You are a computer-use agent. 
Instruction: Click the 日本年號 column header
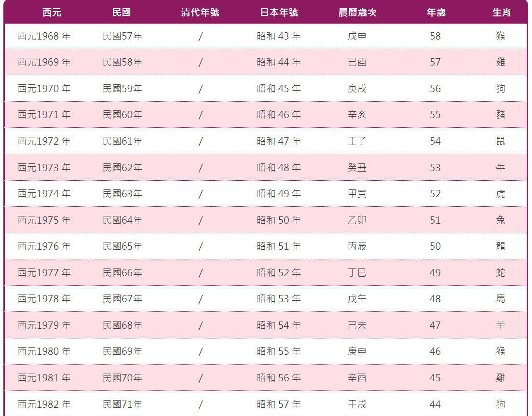[279, 13]
